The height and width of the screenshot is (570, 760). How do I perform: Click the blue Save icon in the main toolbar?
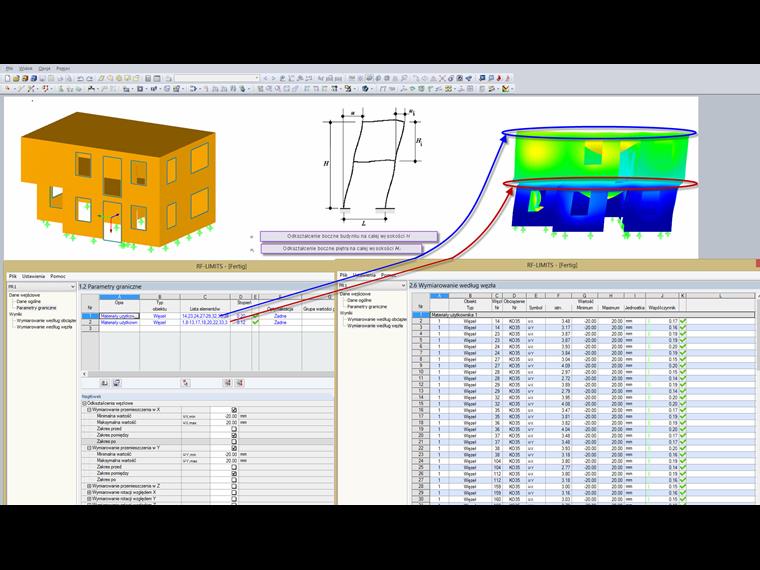tap(34, 78)
